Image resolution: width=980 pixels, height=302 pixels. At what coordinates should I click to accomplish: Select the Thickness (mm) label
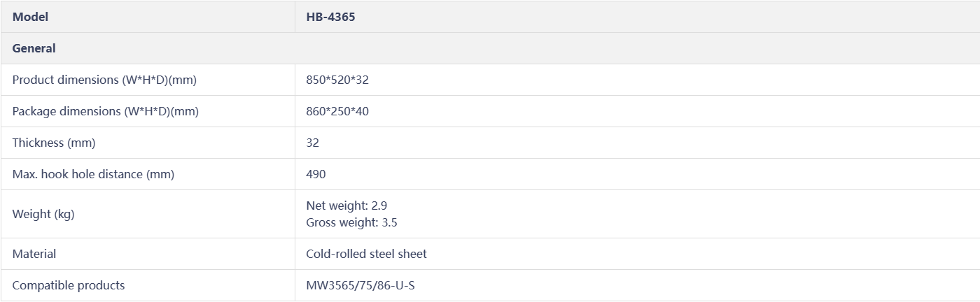point(54,143)
